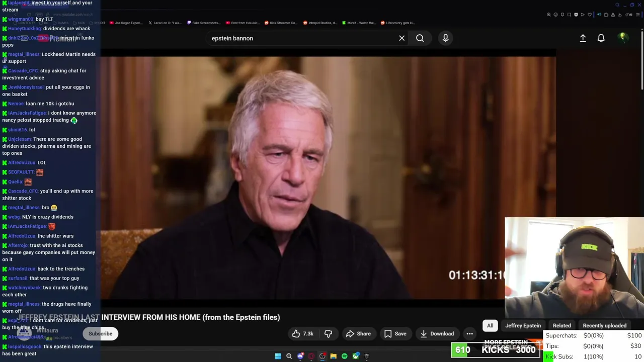This screenshot has height=362, width=644.
Task: Click chat message 'NLY is crazy dividends'
Action: click(48, 217)
